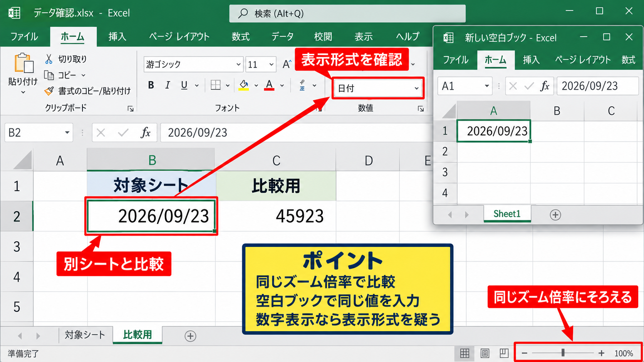Click the Format Painter brush icon

[x=49, y=91]
